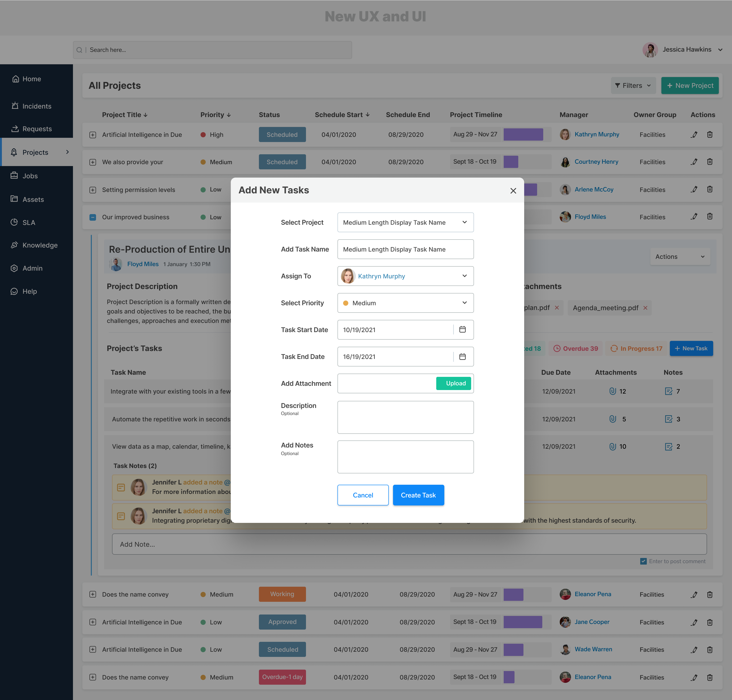Click edit pencil for Kathryn Murphy project

(694, 135)
